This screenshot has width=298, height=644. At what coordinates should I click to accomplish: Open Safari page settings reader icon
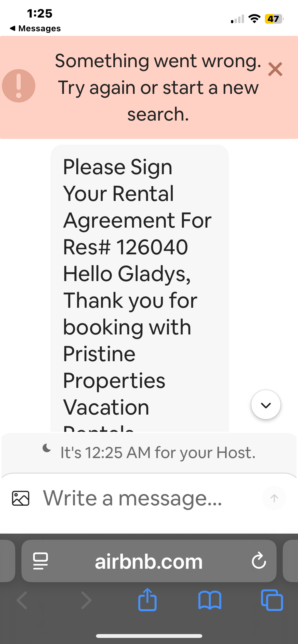[x=40, y=561]
